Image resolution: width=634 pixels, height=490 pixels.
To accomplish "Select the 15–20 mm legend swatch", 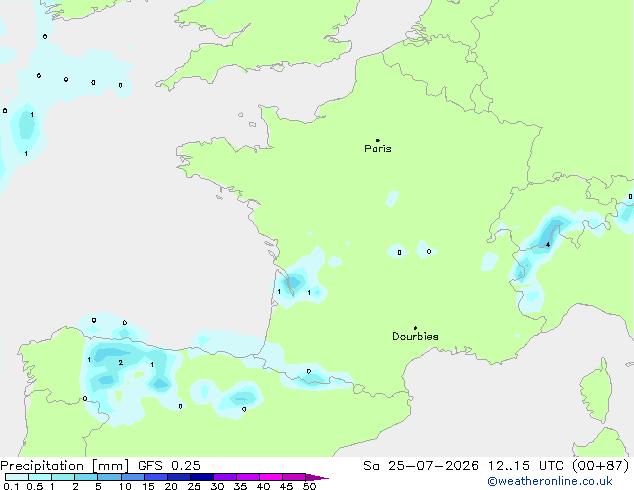I will coord(155,477).
